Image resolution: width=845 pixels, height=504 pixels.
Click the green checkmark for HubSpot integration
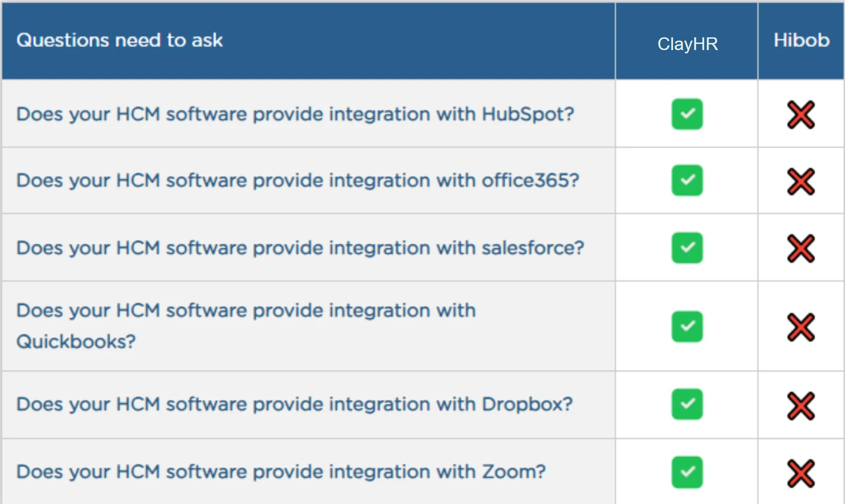pyautogui.click(x=687, y=114)
